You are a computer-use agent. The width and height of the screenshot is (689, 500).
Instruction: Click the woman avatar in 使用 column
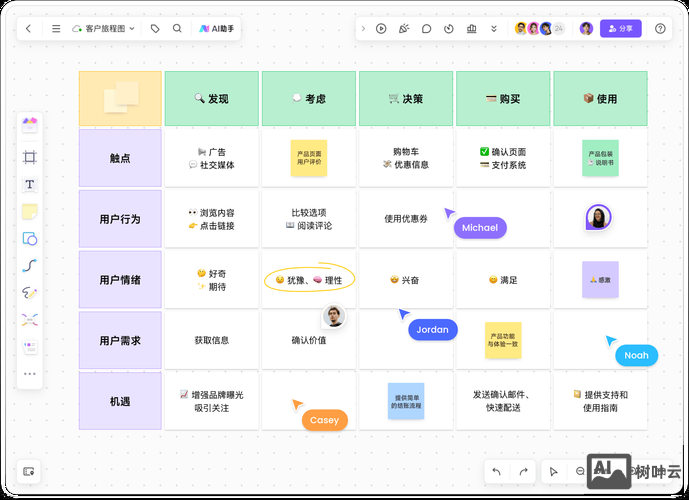coord(598,217)
